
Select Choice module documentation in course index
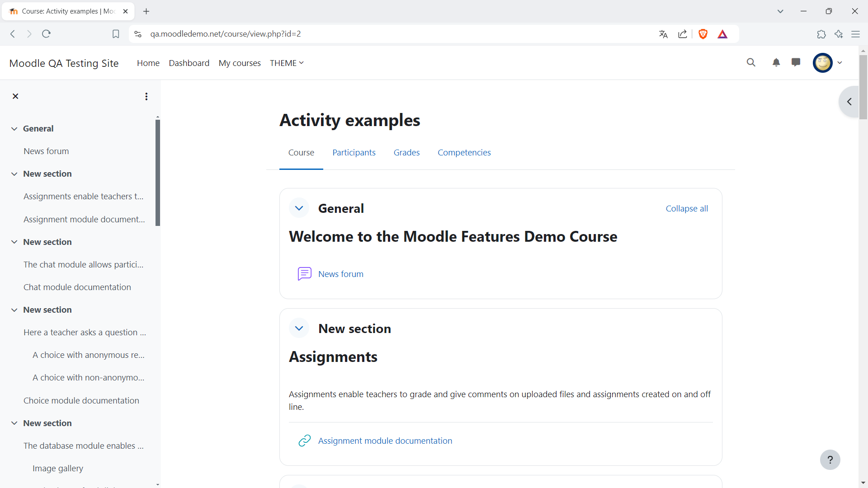click(81, 401)
